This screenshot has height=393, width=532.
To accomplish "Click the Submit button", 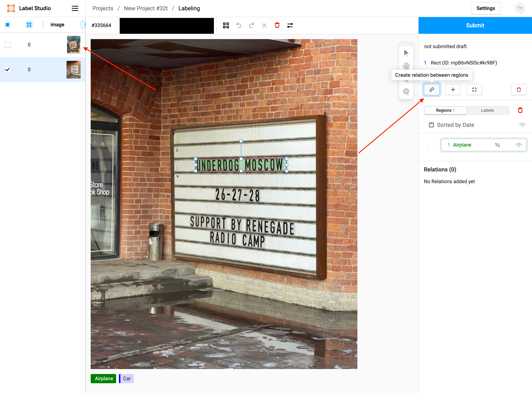I will [475, 25].
